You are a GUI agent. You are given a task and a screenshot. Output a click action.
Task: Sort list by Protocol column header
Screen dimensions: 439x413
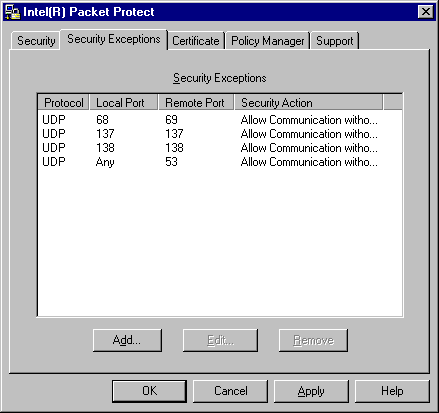click(x=63, y=103)
